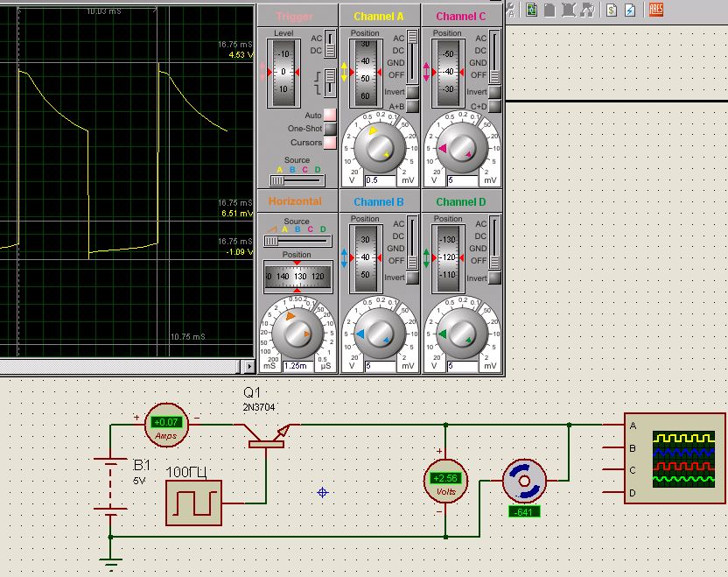The height and width of the screenshot is (577, 728).
Task: Click the right arrow of waveform scrollbar
Action: pos(250,366)
